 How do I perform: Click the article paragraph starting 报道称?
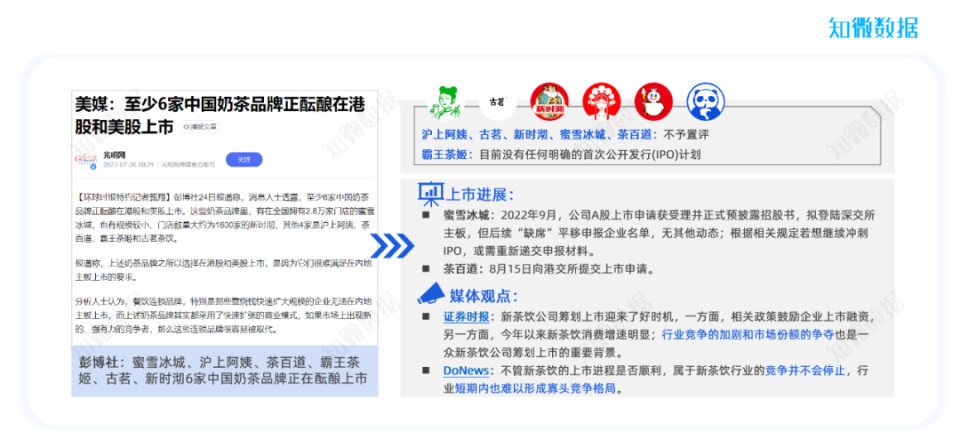coord(225,270)
